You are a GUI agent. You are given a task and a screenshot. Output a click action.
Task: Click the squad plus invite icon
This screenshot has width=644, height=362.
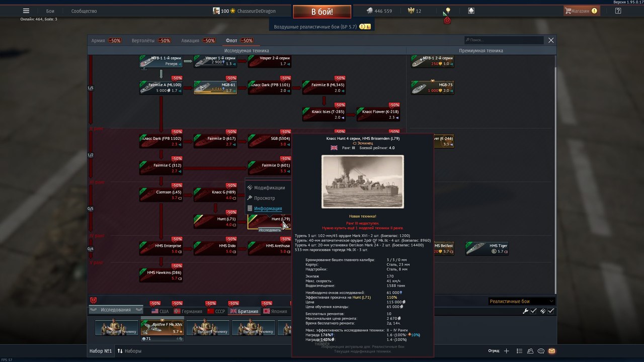pos(507,351)
